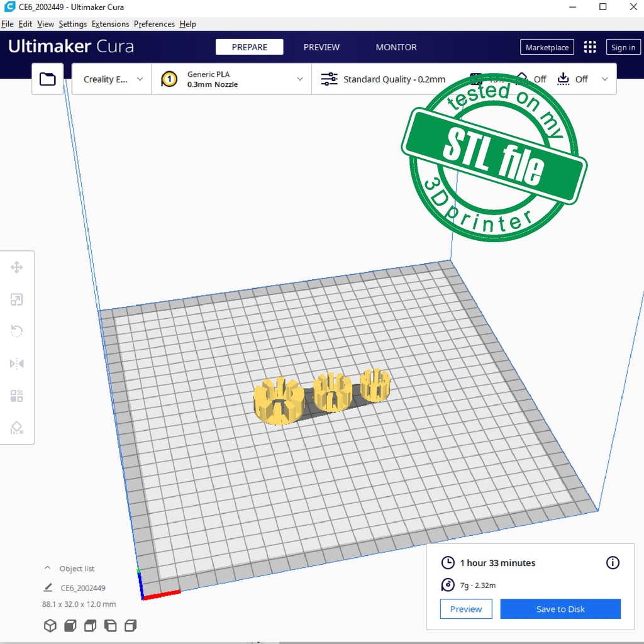This screenshot has height=644, width=644.
Task: Select the Support Blocker tool
Action: click(17, 428)
